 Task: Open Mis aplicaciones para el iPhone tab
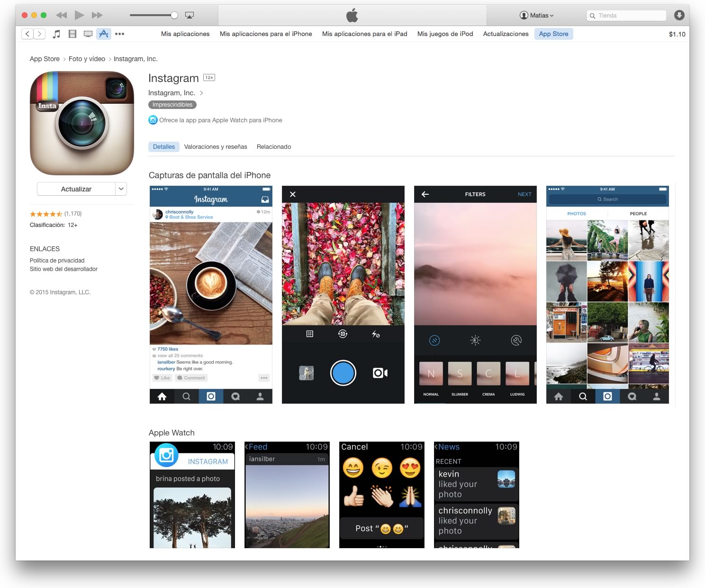pyautogui.click(x=266, y=34)
